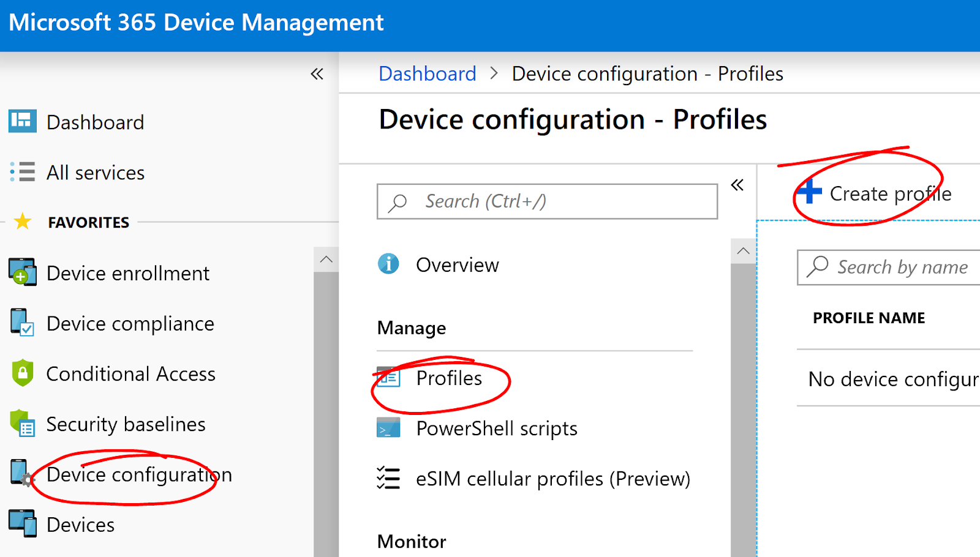Open PowerShell scripts via its console icon
The image size is (980, 557).
coord(388,428)
